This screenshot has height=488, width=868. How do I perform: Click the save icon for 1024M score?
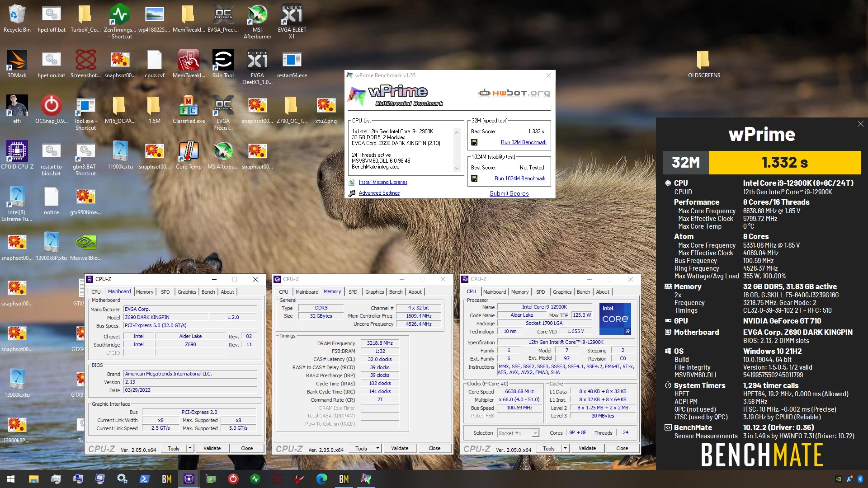coord(474,178)
